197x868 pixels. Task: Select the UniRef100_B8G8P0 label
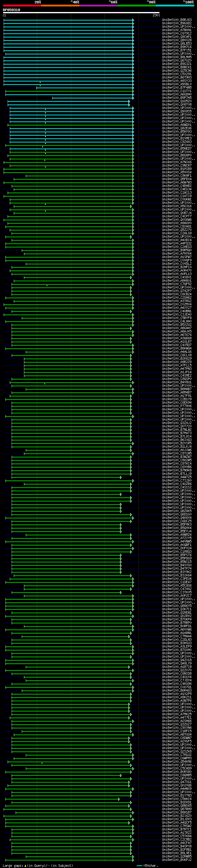177,155
